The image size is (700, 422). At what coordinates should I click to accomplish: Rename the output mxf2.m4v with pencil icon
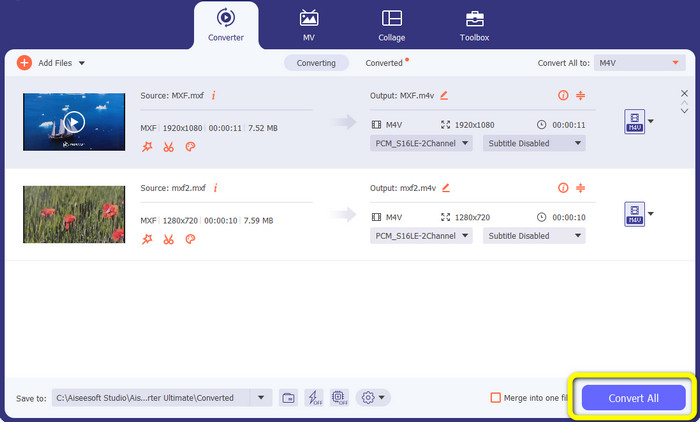446,188
